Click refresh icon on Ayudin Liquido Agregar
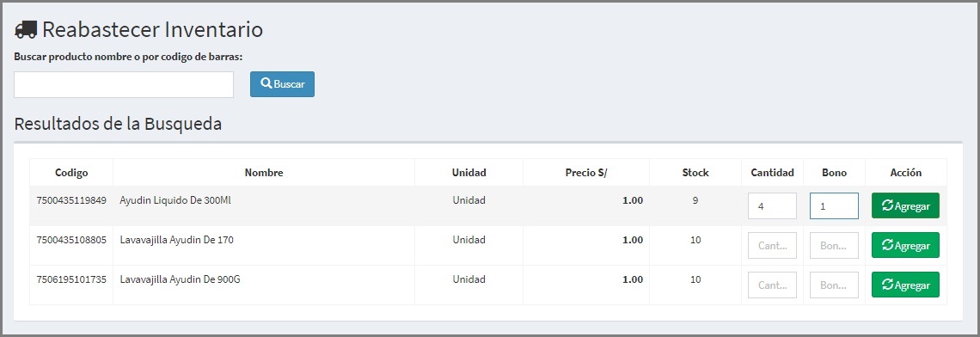 (x=887, y=205)
